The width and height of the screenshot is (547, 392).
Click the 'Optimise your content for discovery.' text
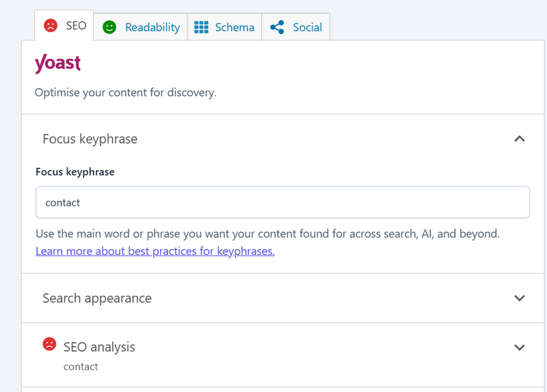pyautogui.click(x=126, y=93)
